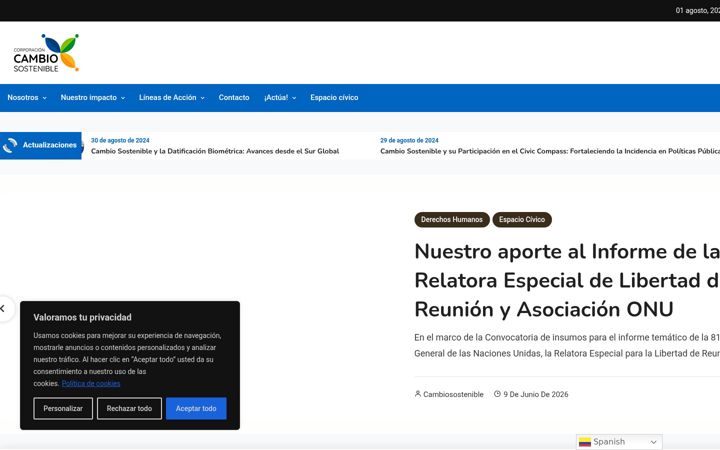Click the article excerpt about Convocatoria de insumos
The height and width of the screenshot is (450, 720).
point(567,345)
